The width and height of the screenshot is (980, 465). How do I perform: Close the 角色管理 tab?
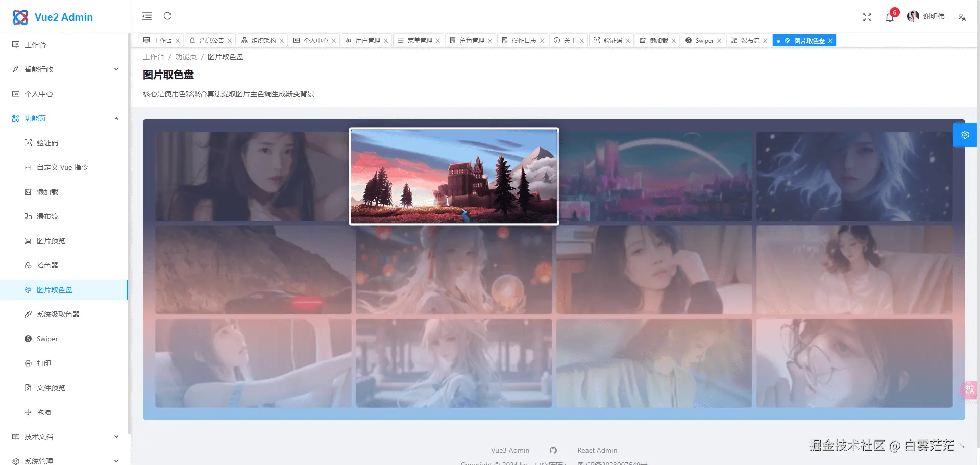click(490, 41)
